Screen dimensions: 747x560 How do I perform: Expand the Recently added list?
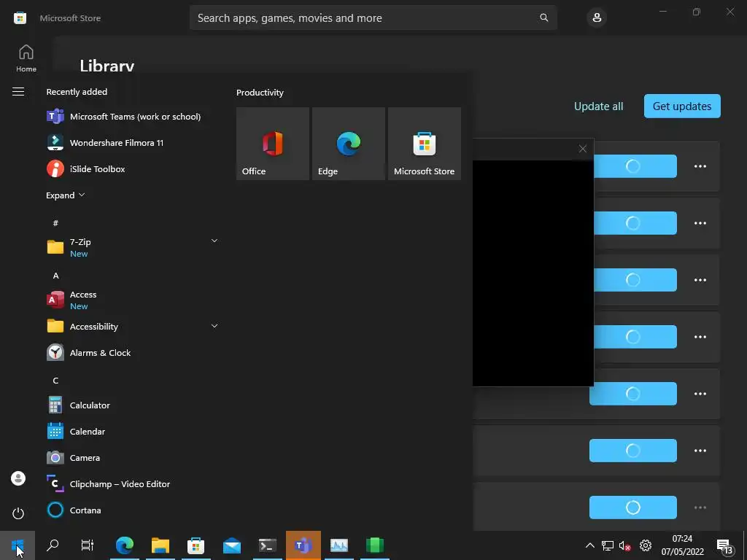point(65,195)
